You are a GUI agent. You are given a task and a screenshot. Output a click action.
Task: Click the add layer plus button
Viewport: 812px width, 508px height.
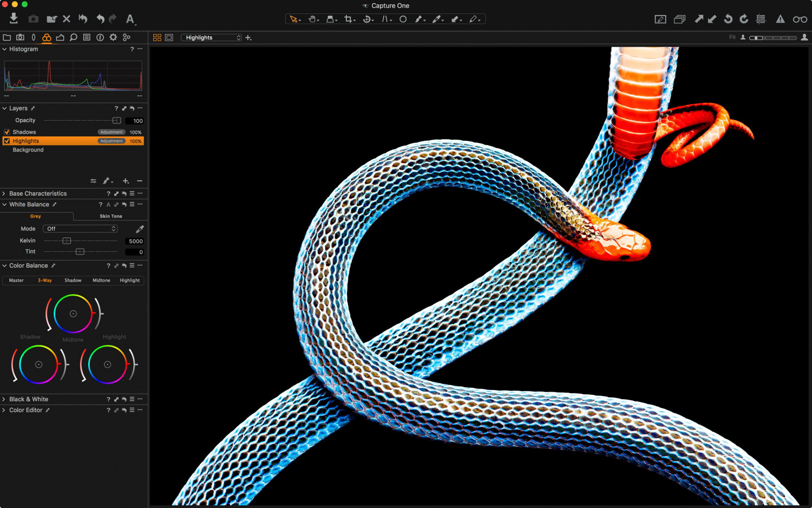point(126,181)
